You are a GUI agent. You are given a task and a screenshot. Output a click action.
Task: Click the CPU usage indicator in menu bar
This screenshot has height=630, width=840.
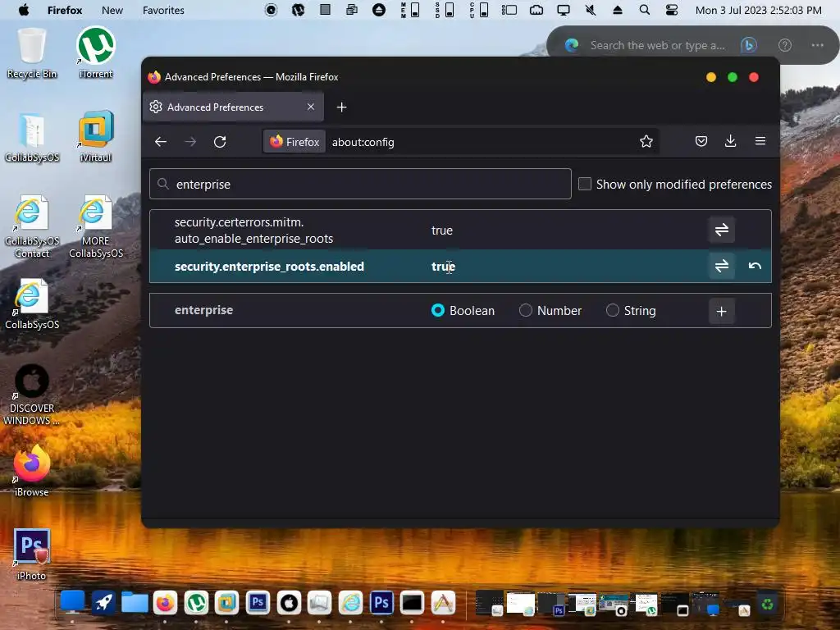coord(478,10)
